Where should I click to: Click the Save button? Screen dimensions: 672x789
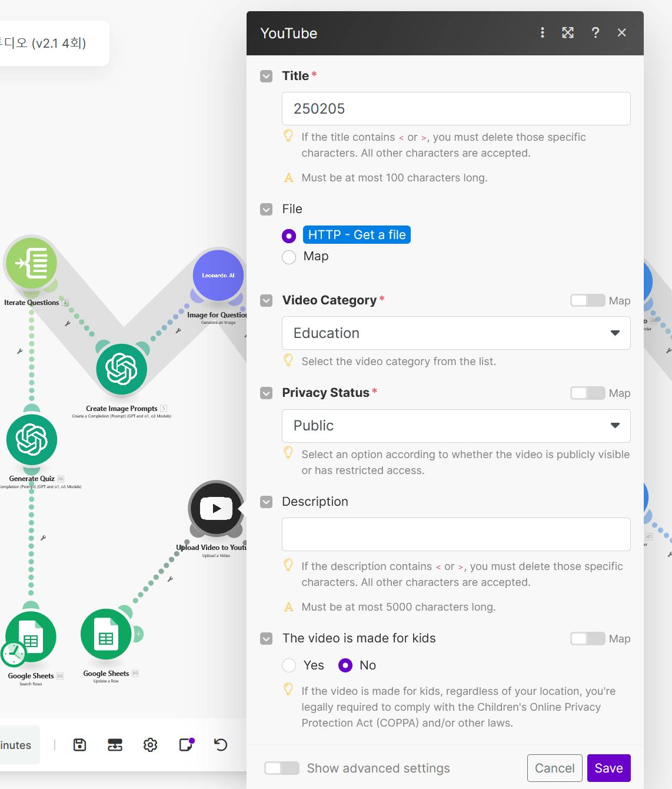(x=608, y=768)
